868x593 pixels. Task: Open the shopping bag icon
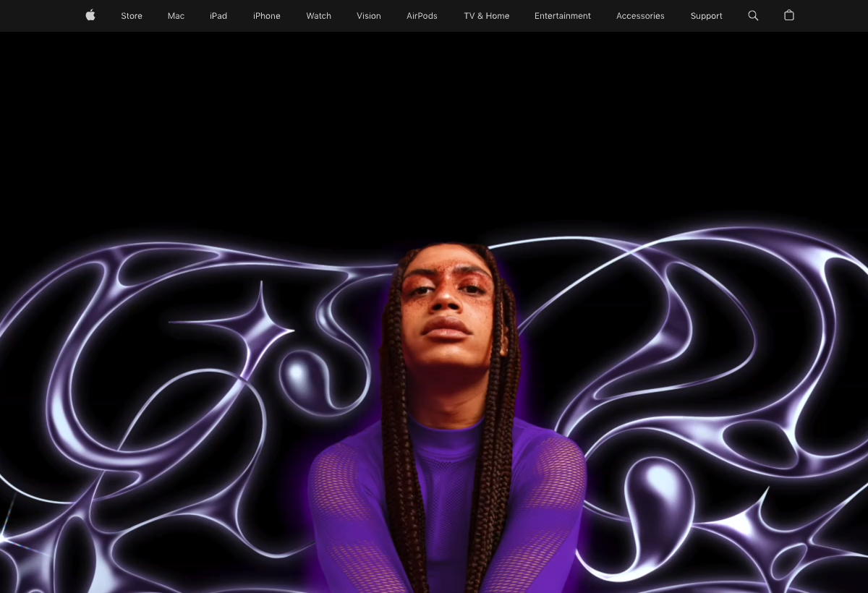tap(789, 15)
